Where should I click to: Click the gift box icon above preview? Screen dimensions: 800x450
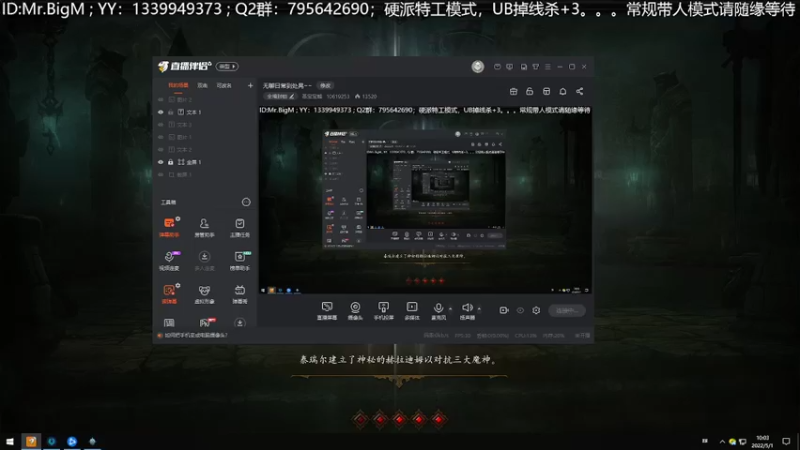[513, 91]
